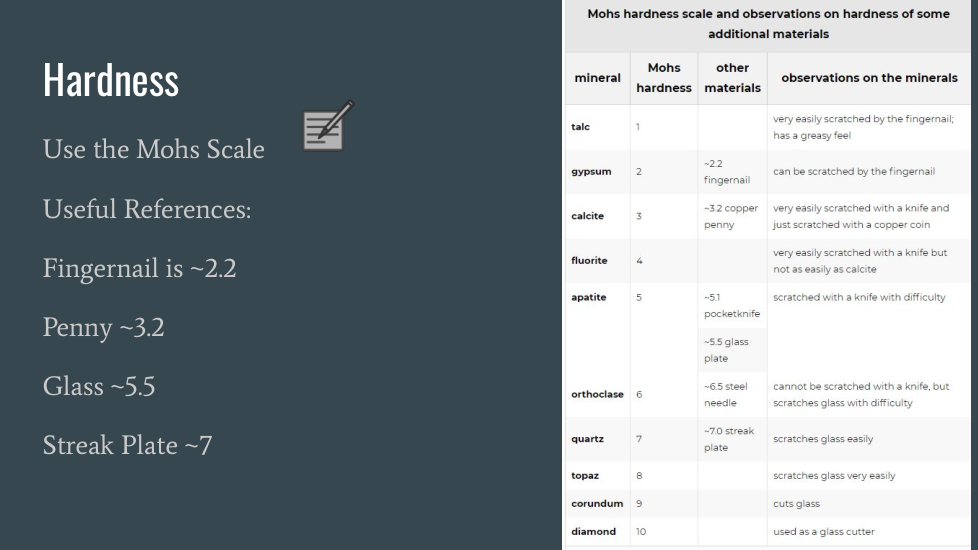Click the '~3.2 copper penny' table cell

click(731, 216)
